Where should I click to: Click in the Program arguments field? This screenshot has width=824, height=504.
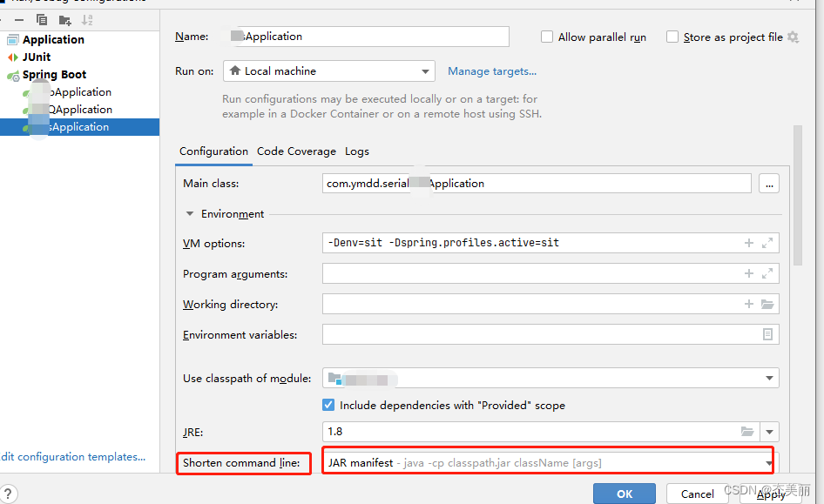tap(531, 274)
